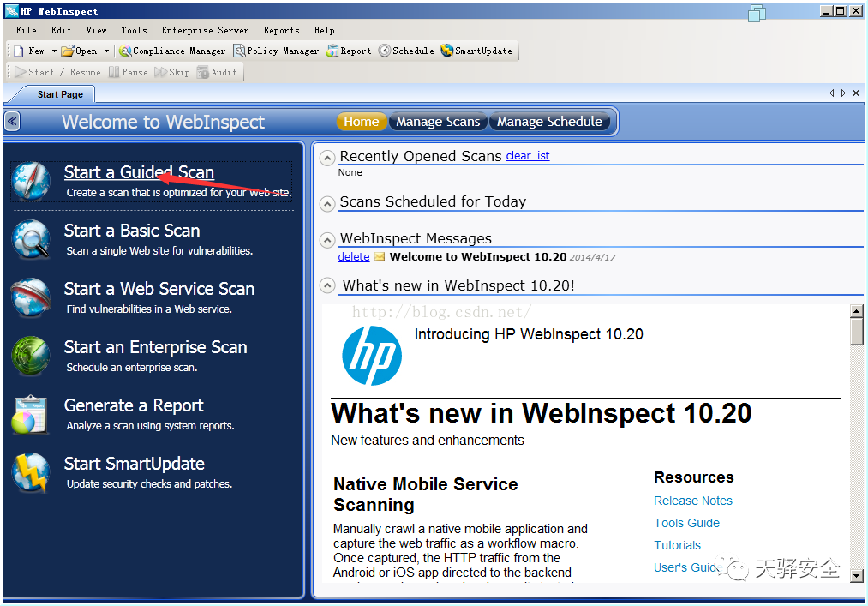Viewport: 868px width, 606px height.
Task: Click the Start SmartUpdate link
Action: (x=134, y=464)
